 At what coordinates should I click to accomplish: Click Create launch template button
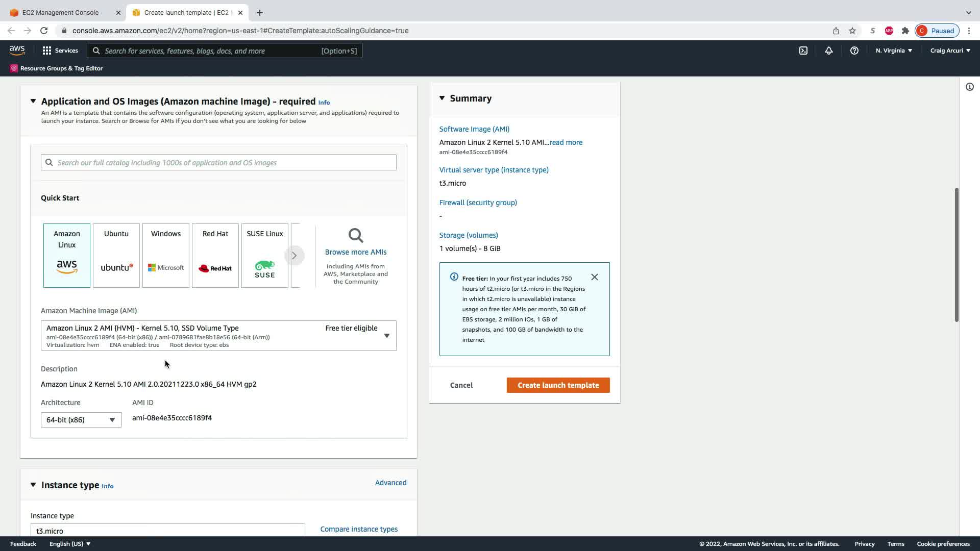coord(558,385)
